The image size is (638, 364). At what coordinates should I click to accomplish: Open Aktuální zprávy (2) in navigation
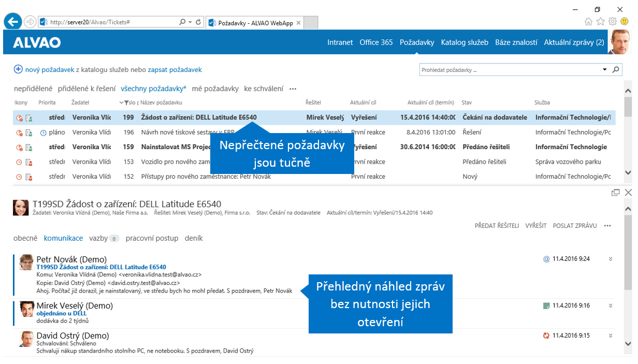[x=574, y=42]
